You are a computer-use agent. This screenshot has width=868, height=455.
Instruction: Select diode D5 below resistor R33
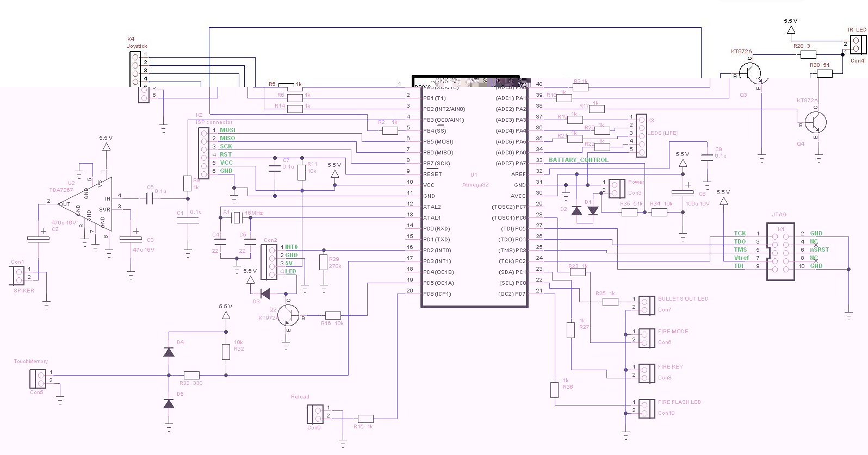click(x=169, y=403)
